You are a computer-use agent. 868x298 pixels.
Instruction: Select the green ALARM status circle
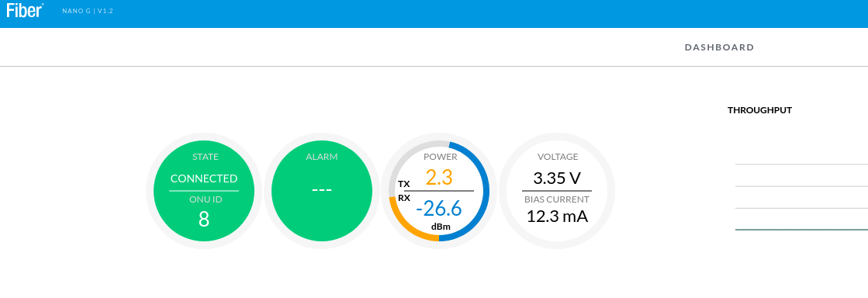pyautogui.click(x=322, y=191)
